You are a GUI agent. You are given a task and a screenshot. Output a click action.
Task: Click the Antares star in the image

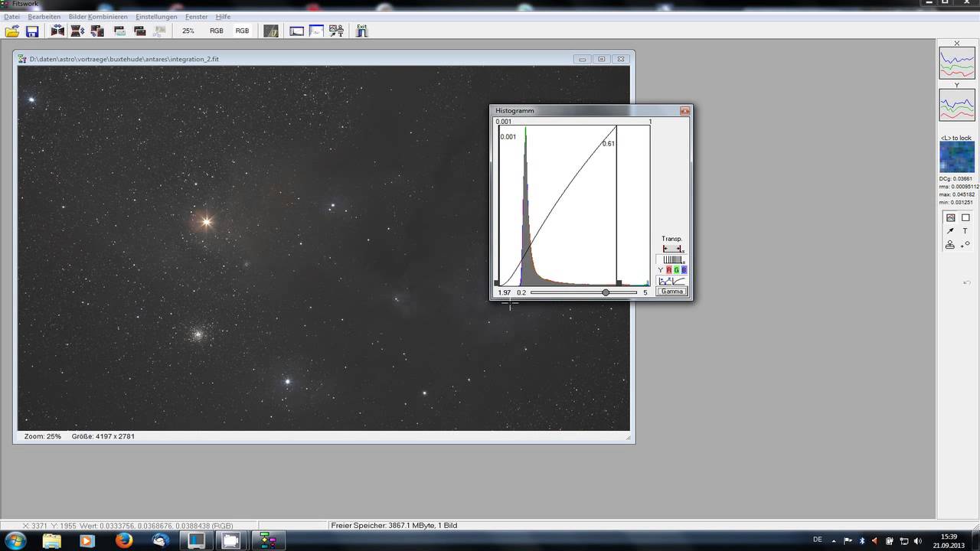206,222
